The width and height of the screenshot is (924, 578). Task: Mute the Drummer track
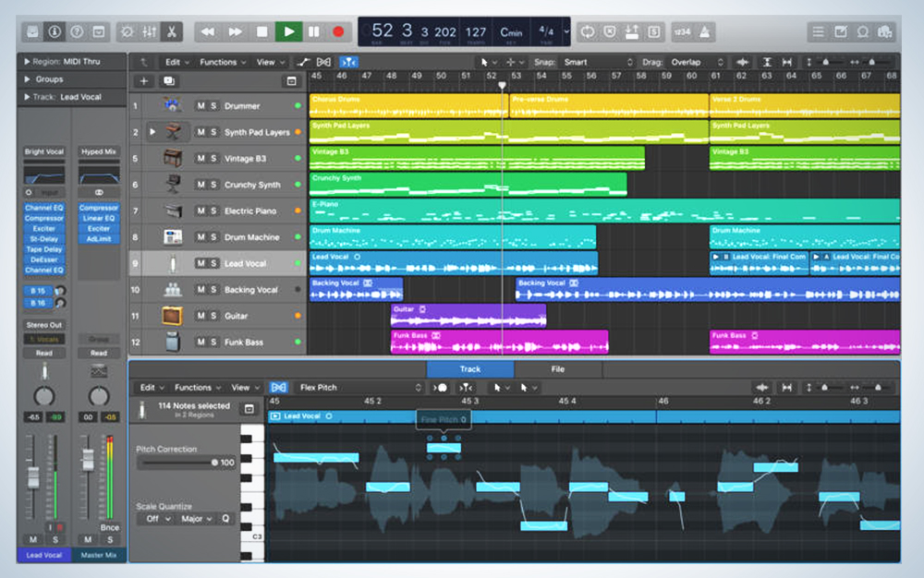tap(201, 106)
